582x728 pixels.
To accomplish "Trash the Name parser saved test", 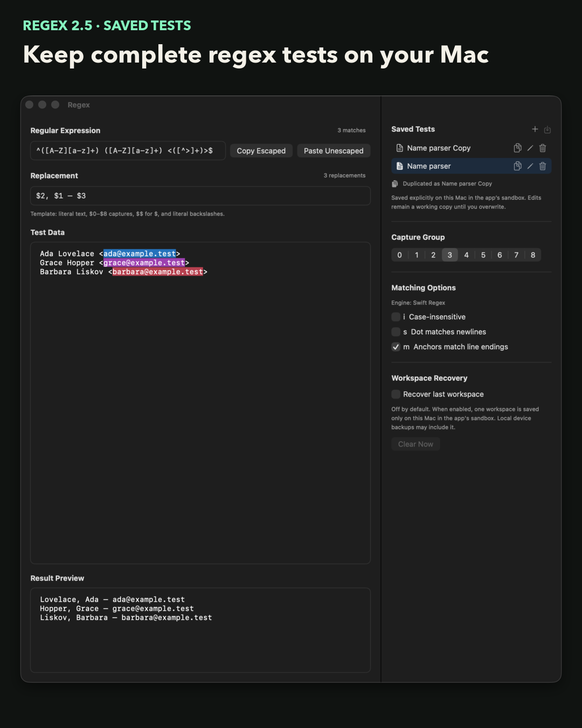I will click(x=543, y=166).
